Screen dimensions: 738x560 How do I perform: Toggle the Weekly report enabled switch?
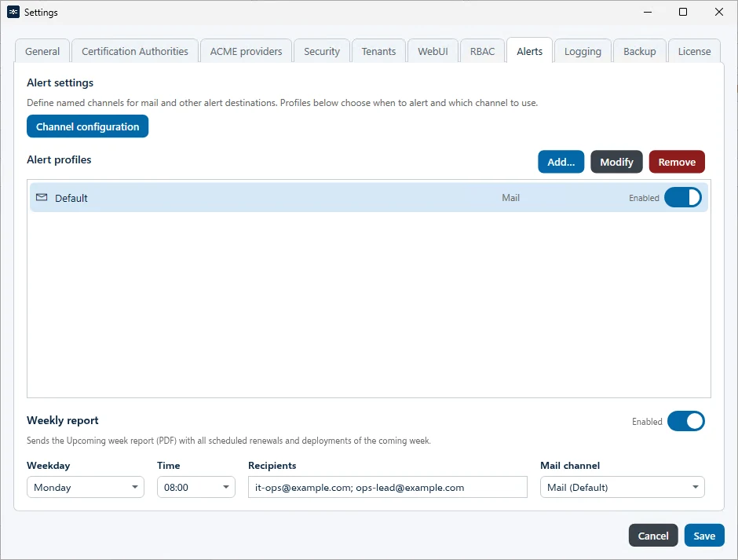tap(685, 421)
